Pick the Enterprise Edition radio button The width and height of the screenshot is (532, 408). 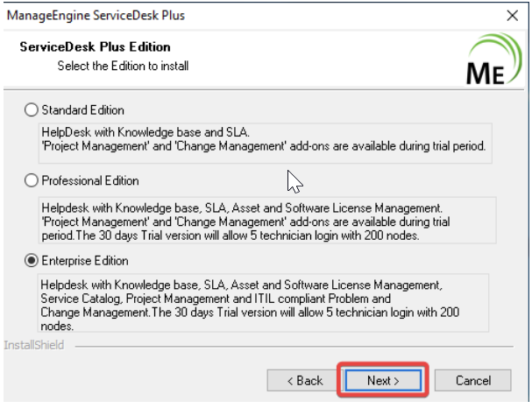click(32, 261)
